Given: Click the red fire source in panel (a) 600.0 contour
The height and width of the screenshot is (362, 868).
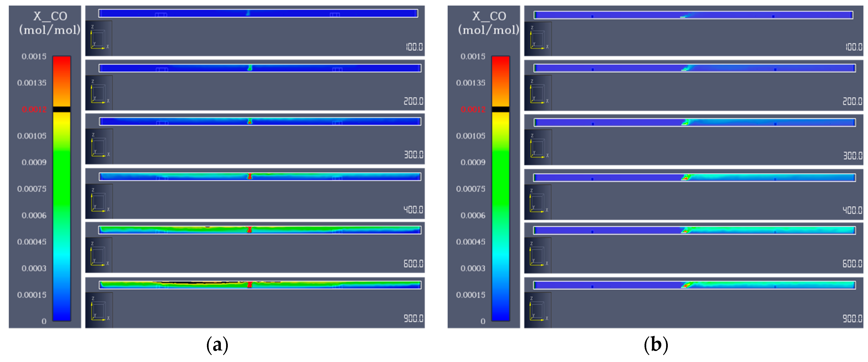Looking at the screenshot, I should [x=249, y=230].
